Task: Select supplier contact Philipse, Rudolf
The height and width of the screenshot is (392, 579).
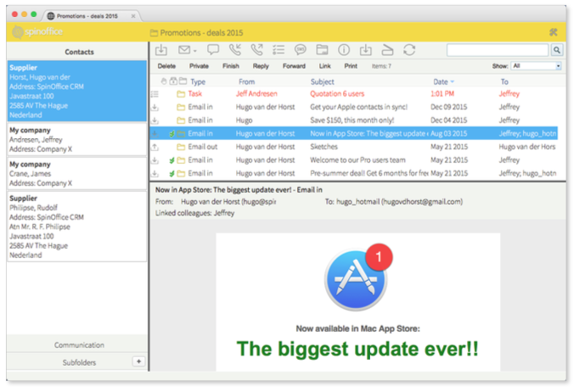Action: click(x=76, y=227)
